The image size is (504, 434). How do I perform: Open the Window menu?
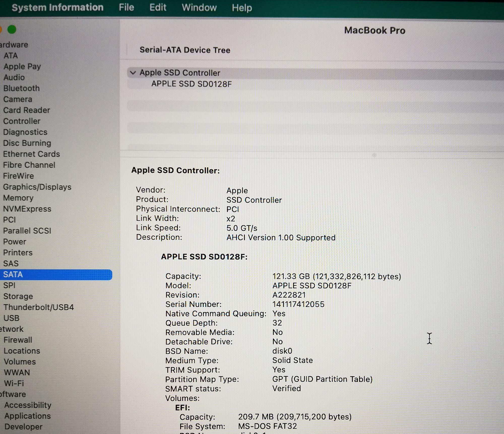click(x=199, y=8)
